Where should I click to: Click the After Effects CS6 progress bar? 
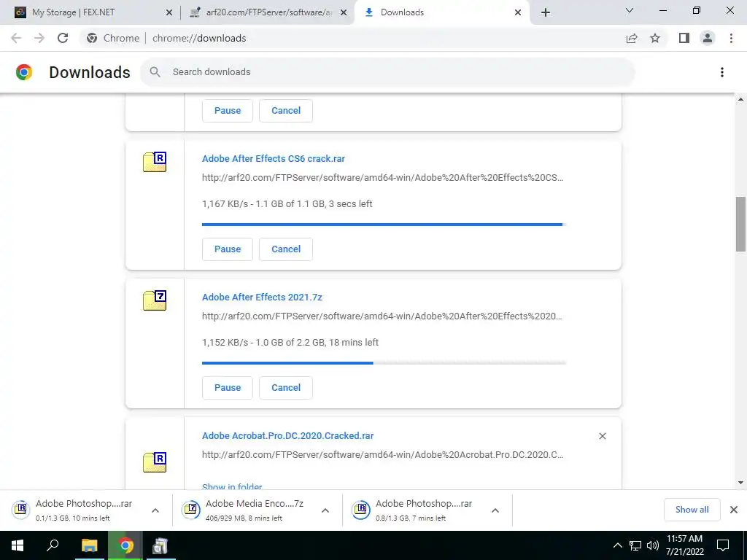click(x=384, y=225)
